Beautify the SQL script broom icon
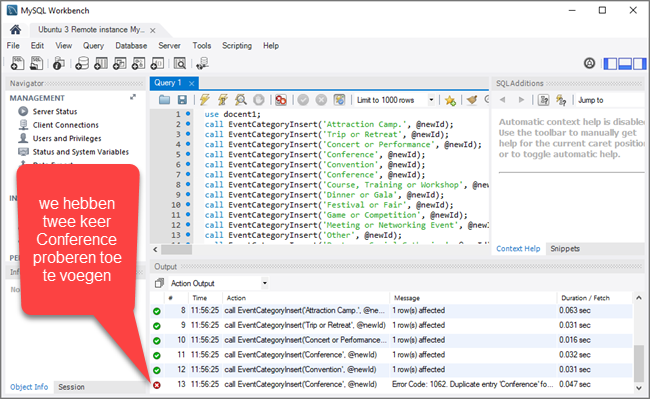The image size is (650, 399). pyautogui.click(x=472, y=100)
